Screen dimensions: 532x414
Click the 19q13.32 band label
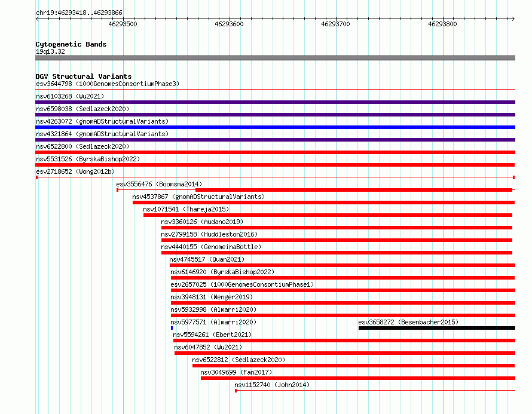(50, 51)
